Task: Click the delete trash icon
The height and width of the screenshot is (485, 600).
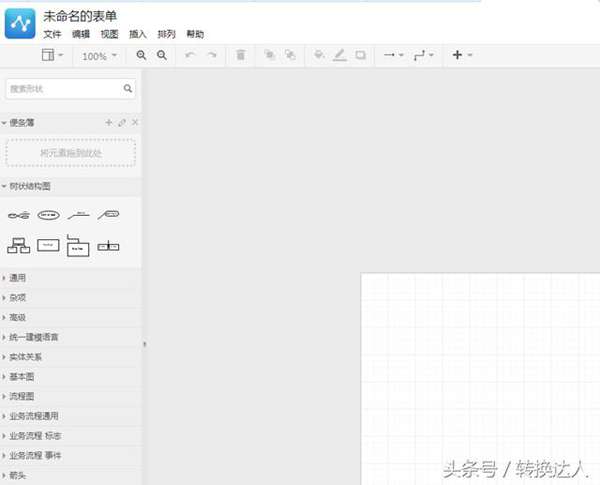Action: (241, 55)
